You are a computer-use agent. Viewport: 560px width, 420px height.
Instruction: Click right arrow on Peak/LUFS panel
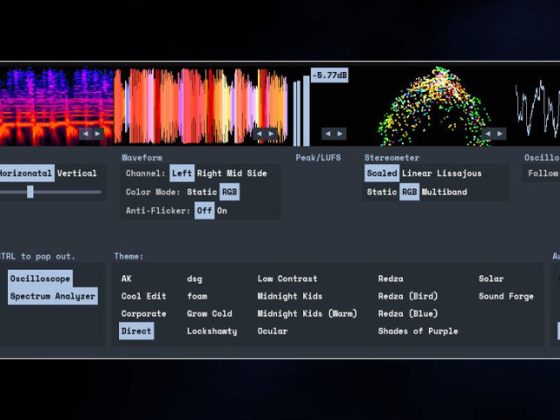pyautogui.click(x=340, y=134)
